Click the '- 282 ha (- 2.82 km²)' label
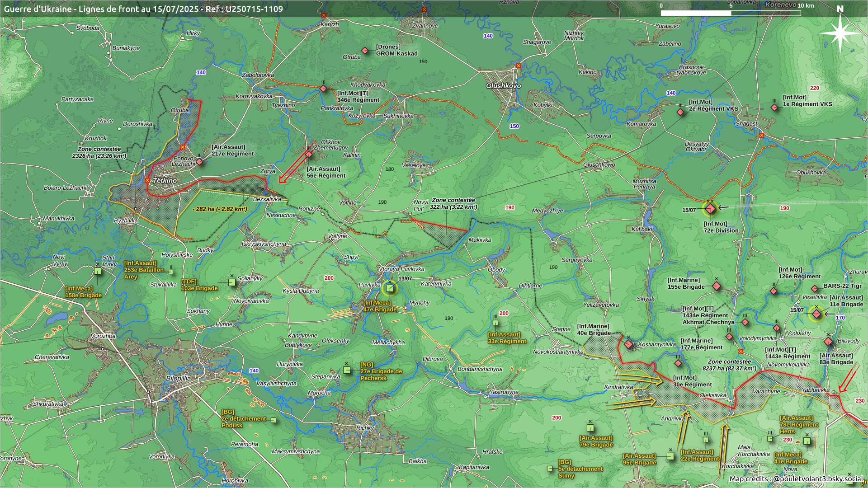The height and width of the screenshot is (488, 868). (220, 209)
